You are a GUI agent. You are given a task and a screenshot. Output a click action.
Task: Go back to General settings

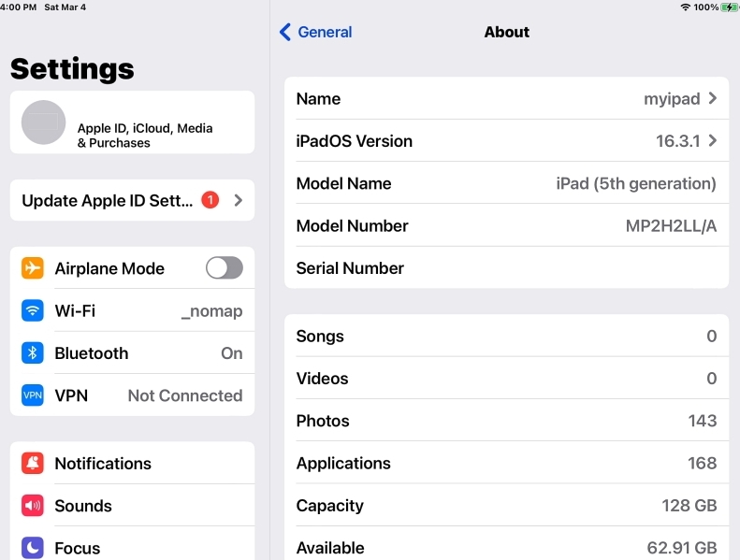315,32
